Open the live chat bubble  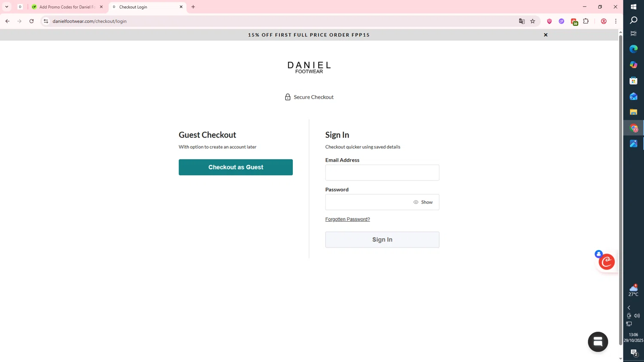pos(598,342)
